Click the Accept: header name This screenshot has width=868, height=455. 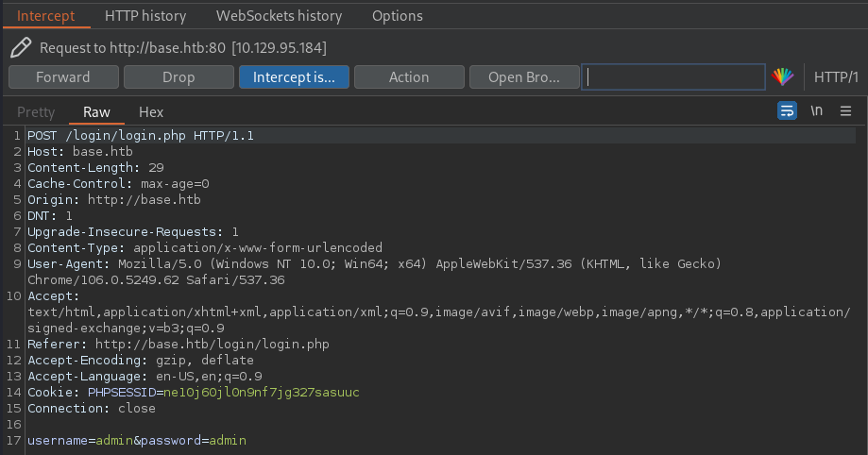pyautogui.click(x=54, y=296)
